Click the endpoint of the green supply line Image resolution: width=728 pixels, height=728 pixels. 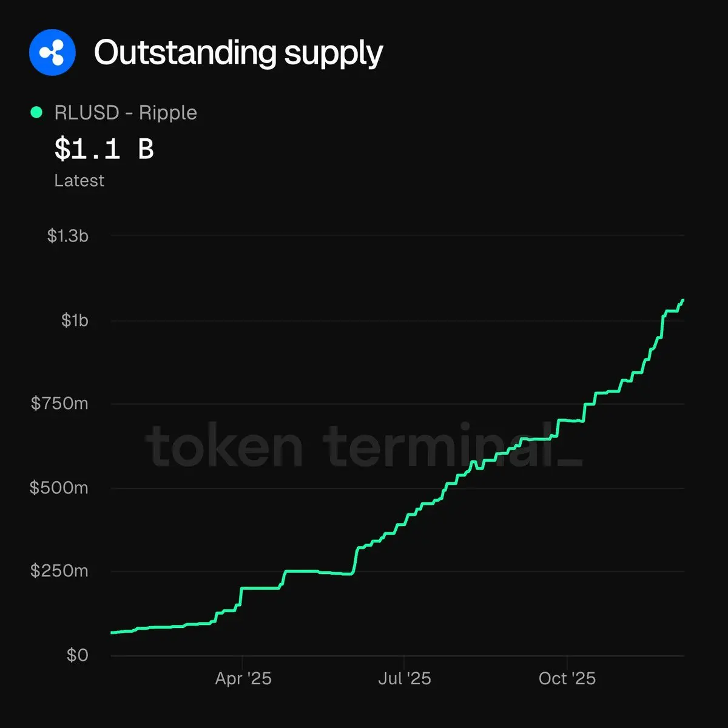tap(683, 300)
